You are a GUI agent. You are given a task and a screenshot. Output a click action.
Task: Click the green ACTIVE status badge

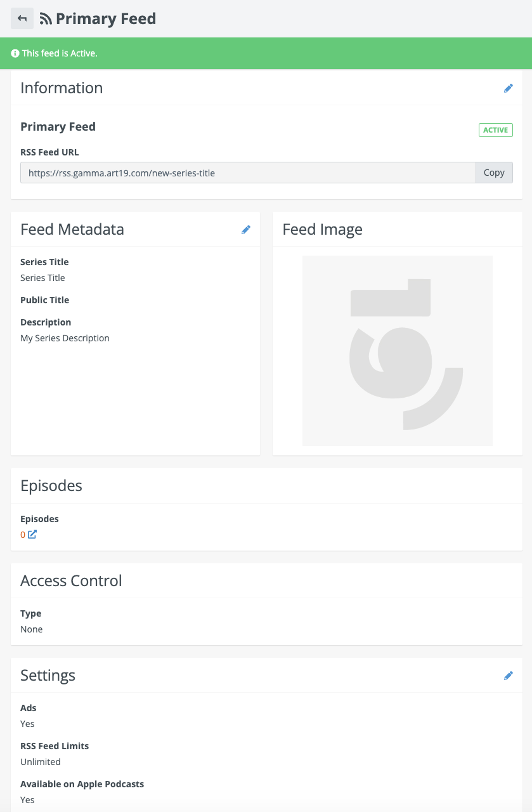(x=495, y=130)
